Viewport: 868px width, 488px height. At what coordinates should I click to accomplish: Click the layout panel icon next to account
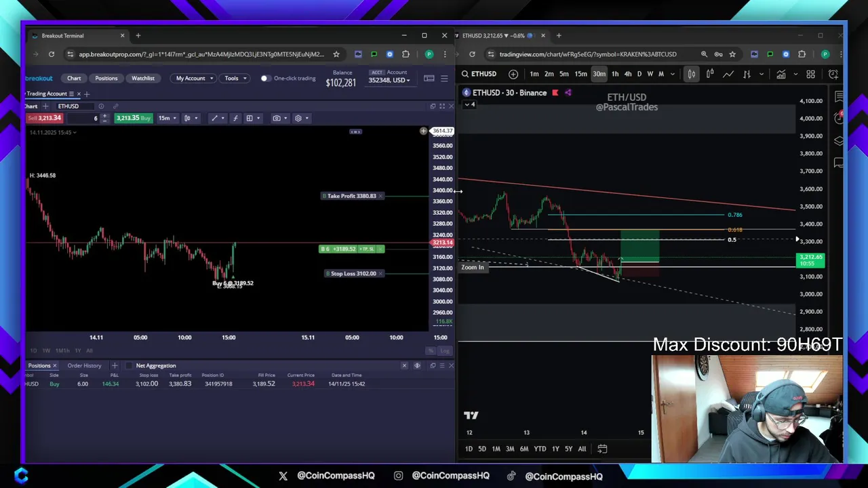coord(429,79)
